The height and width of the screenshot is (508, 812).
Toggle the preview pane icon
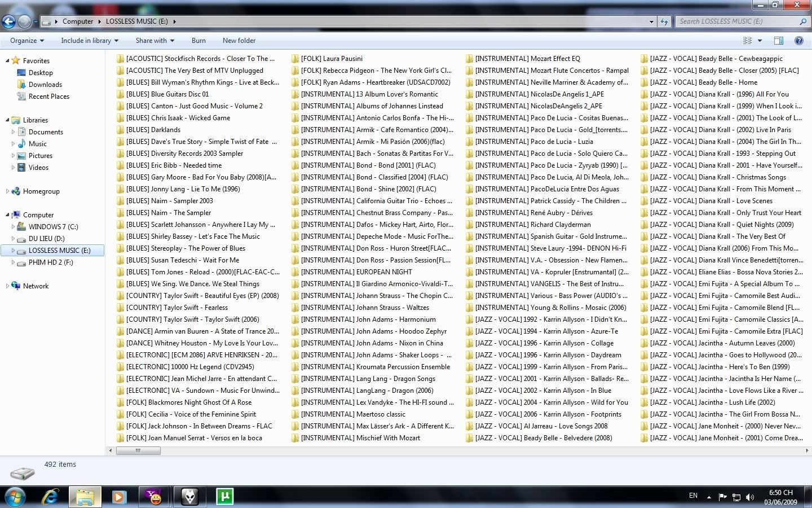[779, 41]
